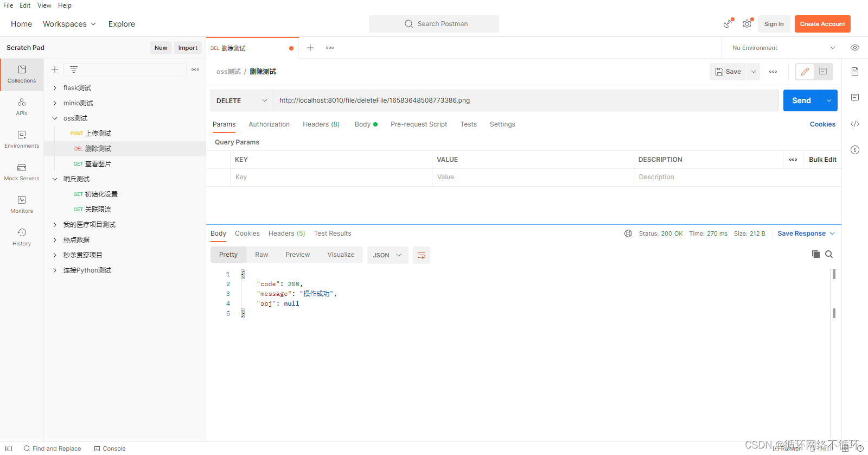Open the documentation icon in right sidebar
The width and height of the screenshot is (868, 455).
tap(855, 72)
